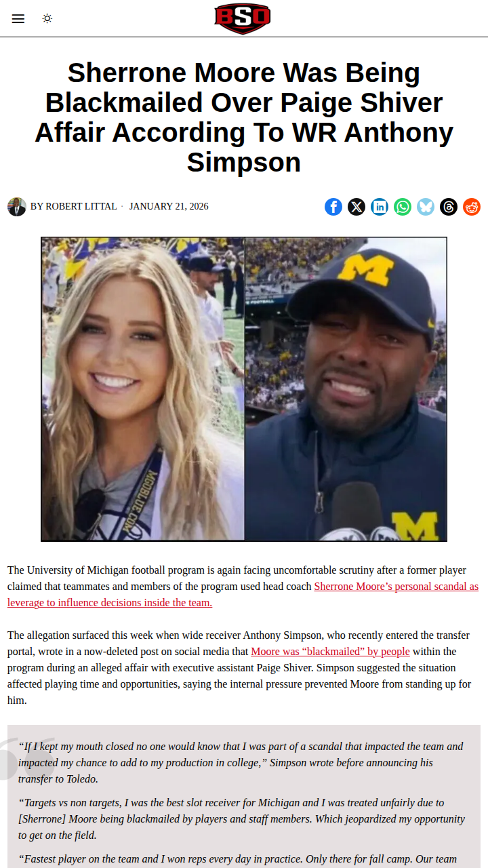Open Paige Shiver photo on left

(143, 389)
